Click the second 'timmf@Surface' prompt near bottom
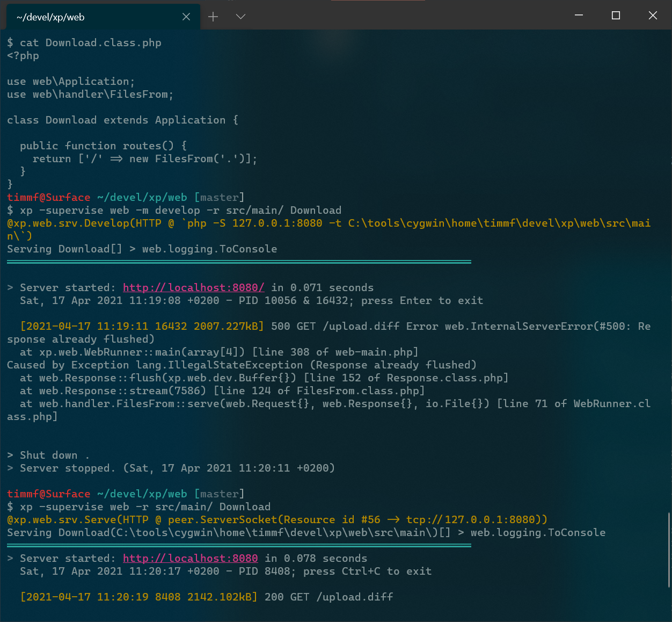This screenshot has width=672, height=622. 49,494
